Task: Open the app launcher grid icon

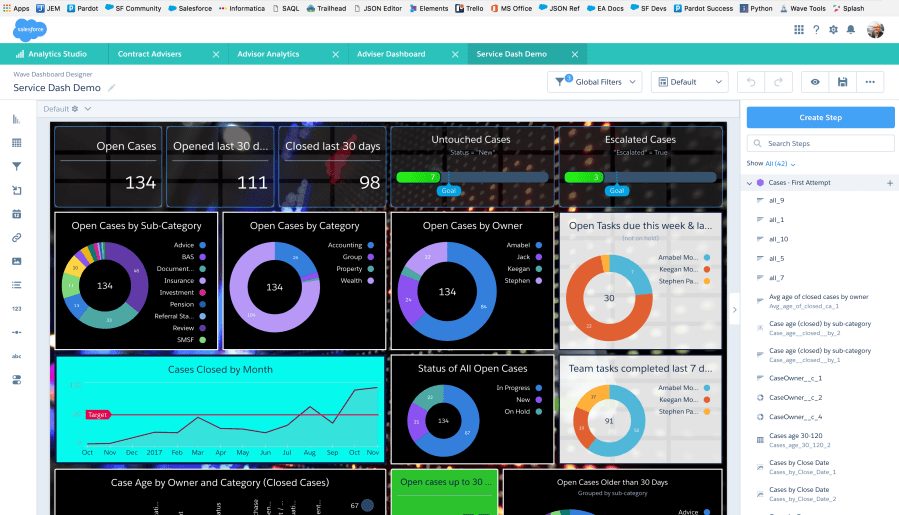Action: coord(799,29)
